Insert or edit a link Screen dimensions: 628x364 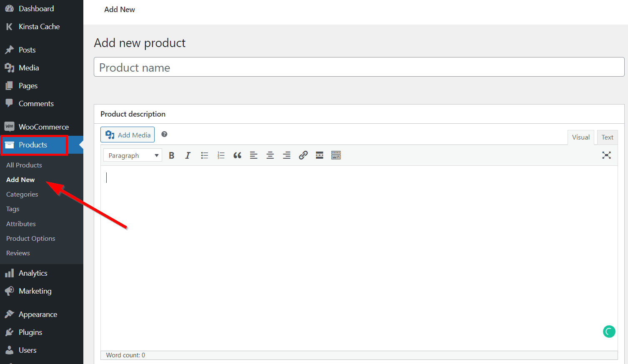click(303, 155)
